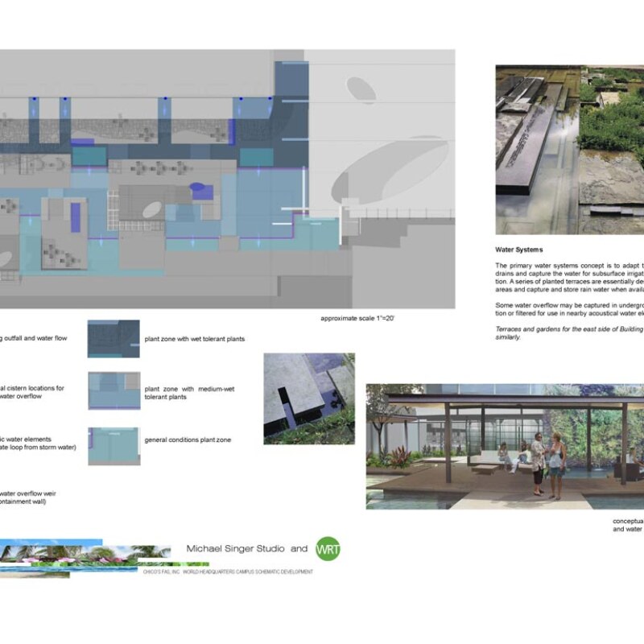Viewport: 644px width, 644px height.
Task: Select the general conditions plant zone swatch
Action: [114, 446]
